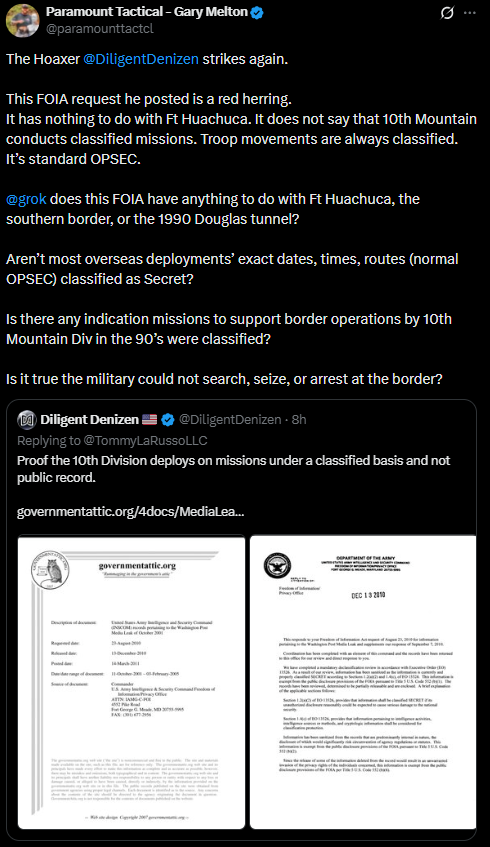Click the Grok circle-slash icon
Screen dimensions: 490x847
coord(447,12)
